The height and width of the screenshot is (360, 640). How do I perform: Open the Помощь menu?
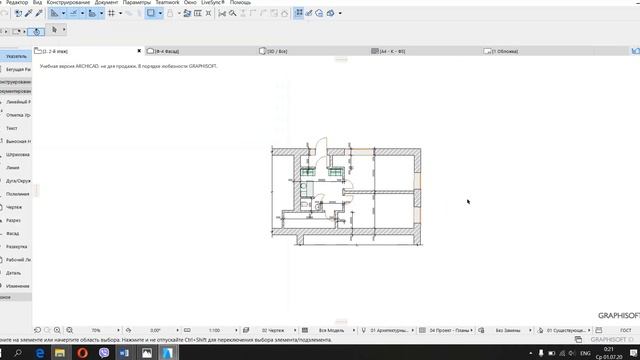(x=240, y=2)
